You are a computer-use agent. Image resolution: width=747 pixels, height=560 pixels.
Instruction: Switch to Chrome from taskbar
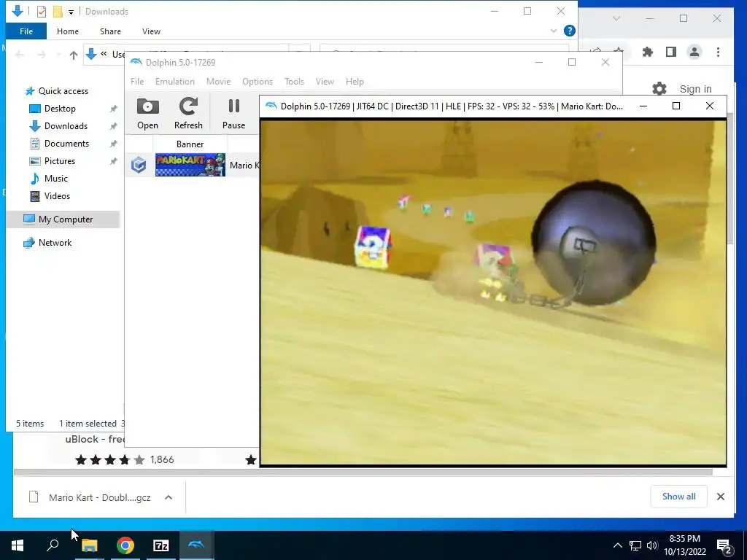pyautogui.click(x=125, y=545)
